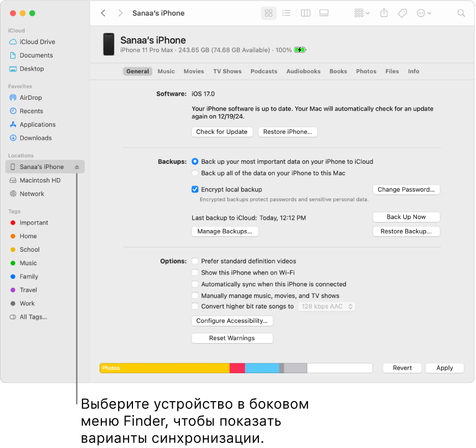The width and height of the screenshot is (476, 448).
Task: Click the Revert button
Action: [x=402, y=368]
